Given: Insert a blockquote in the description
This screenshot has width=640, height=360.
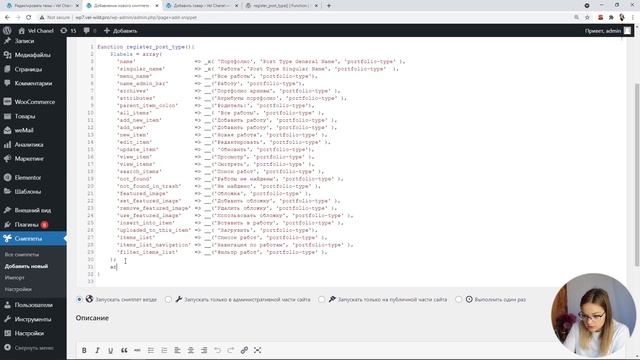Looking at the screenshot, I should tap(124, 350).
